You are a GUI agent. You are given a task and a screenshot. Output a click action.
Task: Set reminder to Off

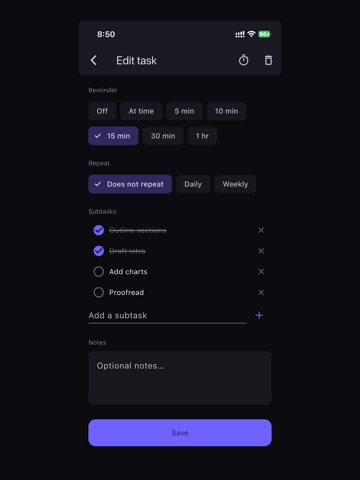point(102,111)
